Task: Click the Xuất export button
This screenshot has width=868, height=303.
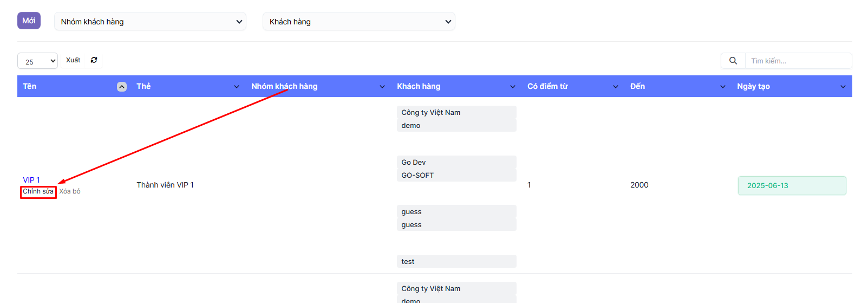Action: 73,60
